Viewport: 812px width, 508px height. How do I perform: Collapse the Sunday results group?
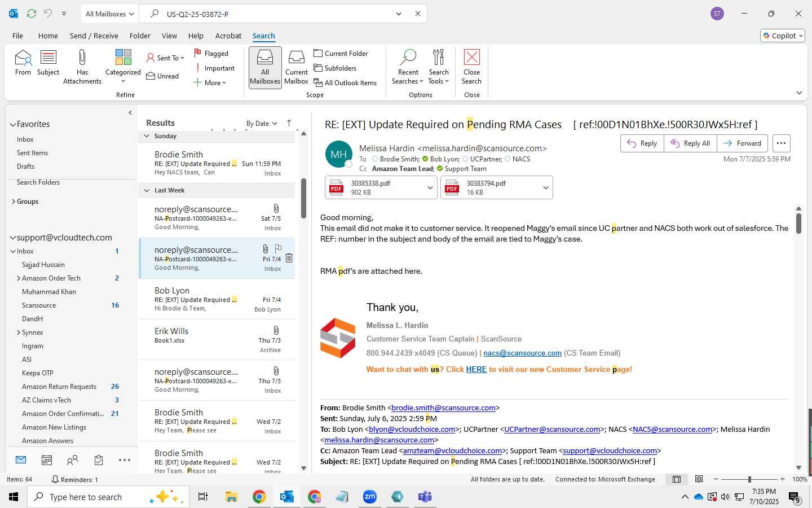[147, 136]
